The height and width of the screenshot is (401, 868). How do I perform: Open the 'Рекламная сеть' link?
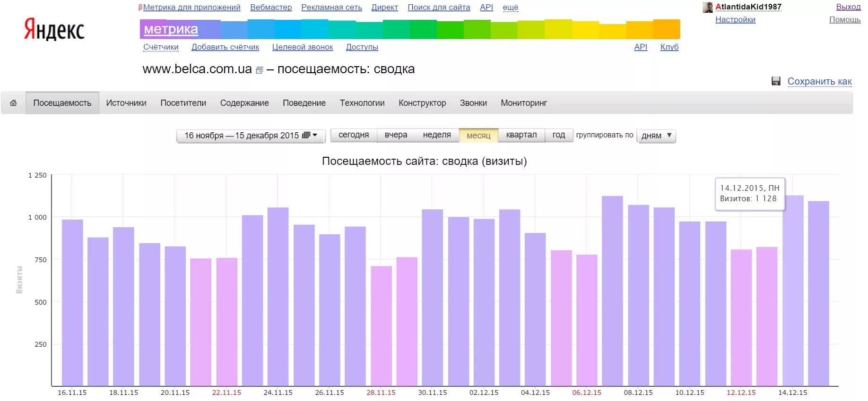(331, 8)
